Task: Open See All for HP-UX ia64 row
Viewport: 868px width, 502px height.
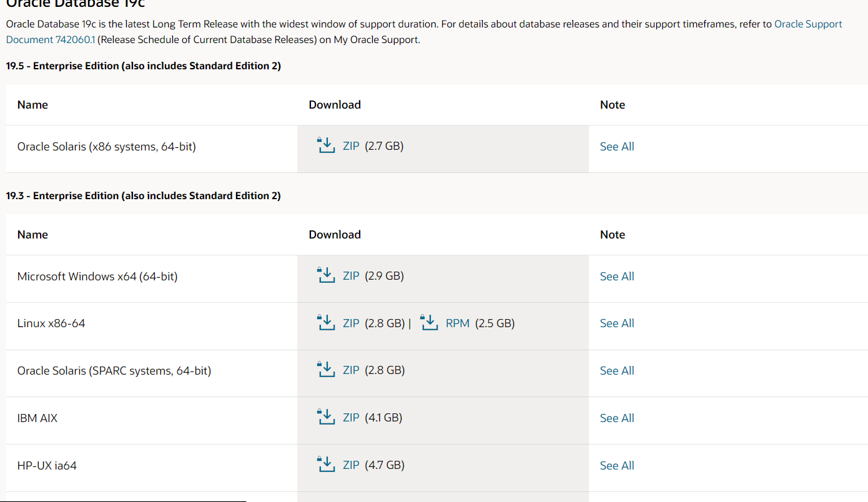Action: tap(617, 466)
